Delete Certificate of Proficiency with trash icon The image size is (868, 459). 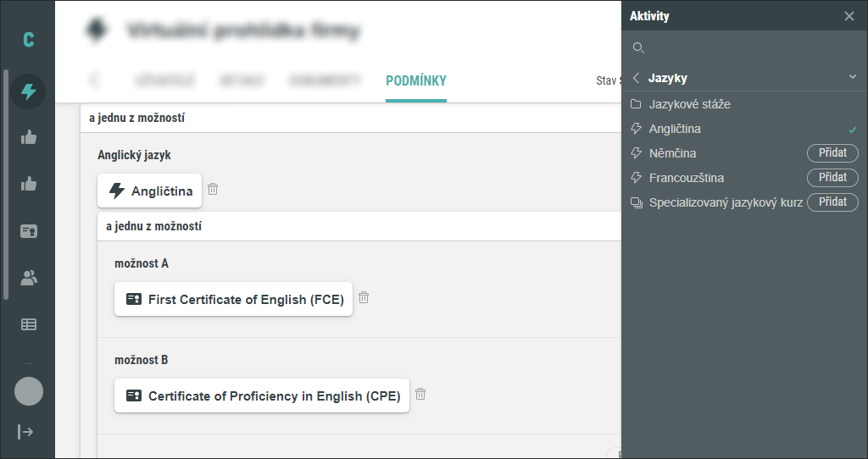[420, 394]
